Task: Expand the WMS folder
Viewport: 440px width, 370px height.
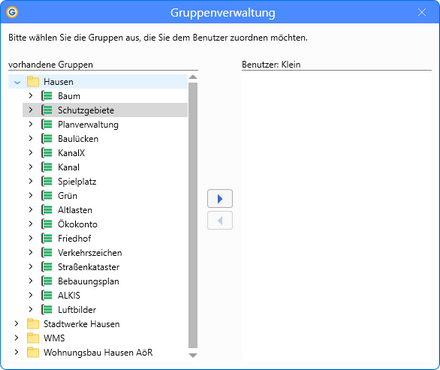Action: (x=17, y=338)
